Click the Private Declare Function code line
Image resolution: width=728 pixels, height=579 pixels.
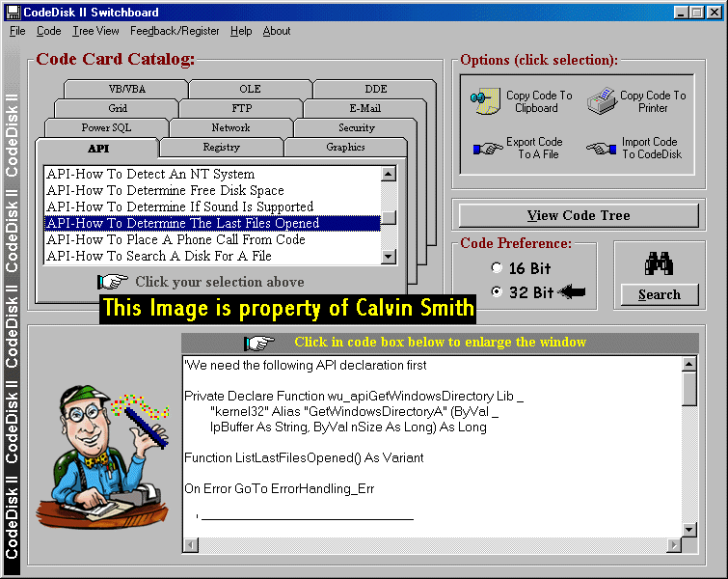[x=354, y=397]
